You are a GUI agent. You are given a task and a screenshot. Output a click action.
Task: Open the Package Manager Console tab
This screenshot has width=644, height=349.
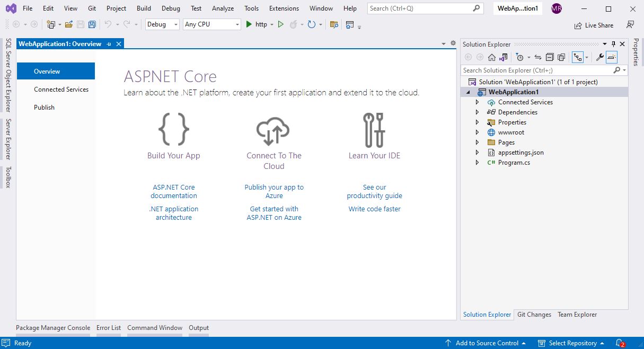point(53,328)
